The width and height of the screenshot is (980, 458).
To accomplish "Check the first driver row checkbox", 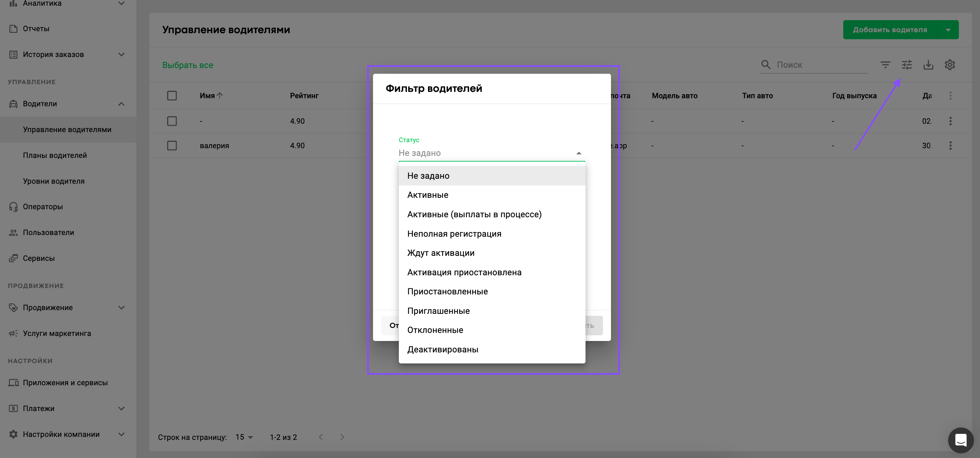I will click(172, 121).
